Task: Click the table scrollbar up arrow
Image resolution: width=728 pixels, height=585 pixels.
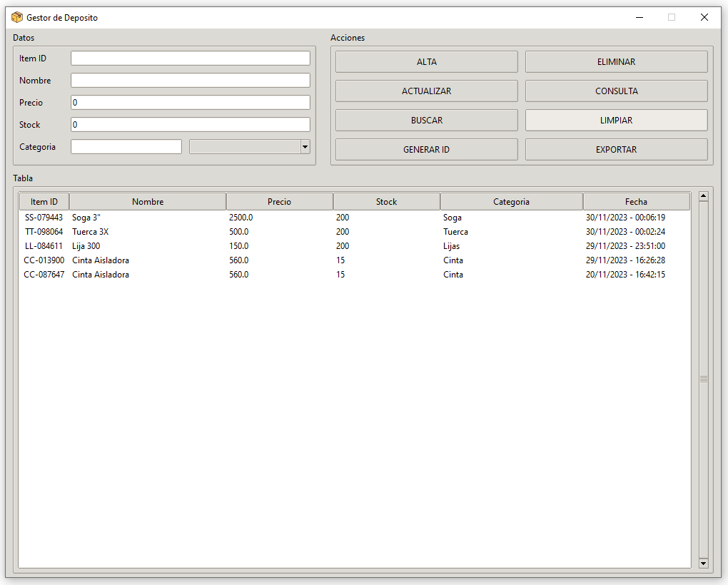Action: (703, 195)
